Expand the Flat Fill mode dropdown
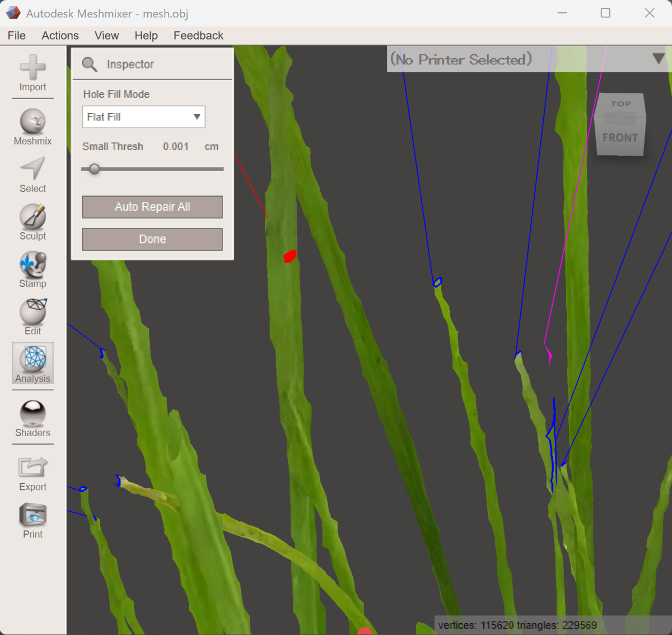This screenshot has height=635, width=672. click(x=144, y=117)
